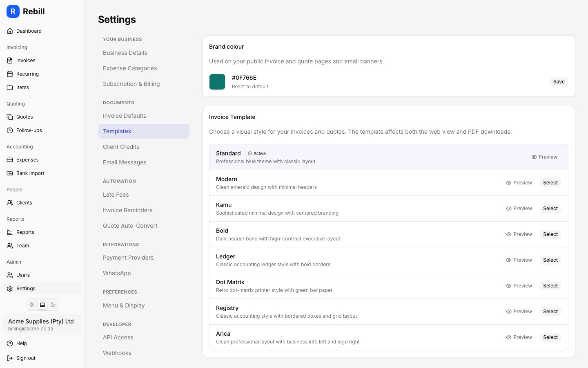588x368 pixels.
Task: Click the #0F766E hex colour value
Action: click(244, 78)
